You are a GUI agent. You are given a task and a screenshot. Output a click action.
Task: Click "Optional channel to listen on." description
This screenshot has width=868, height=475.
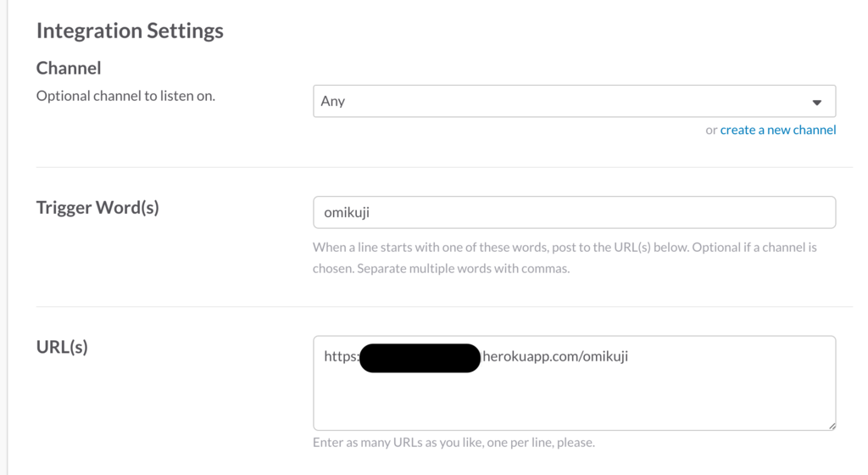(x=125, y=96)
